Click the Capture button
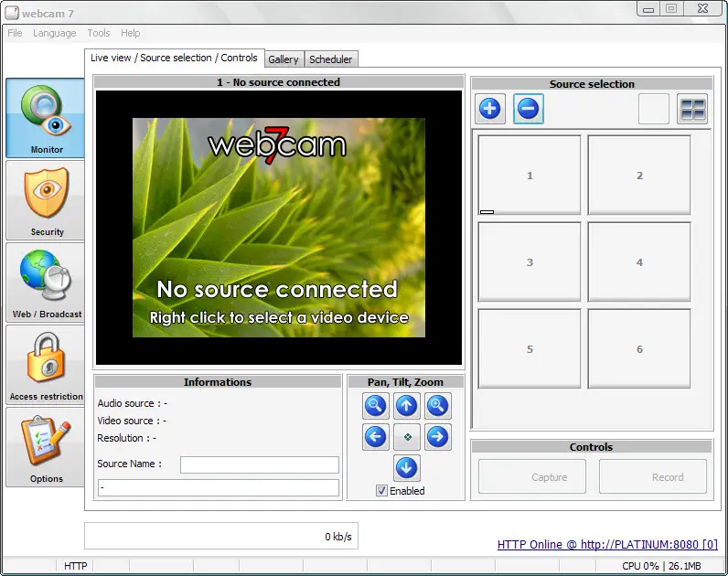Viewport: 728px width, 576px height. coord(532,476)
